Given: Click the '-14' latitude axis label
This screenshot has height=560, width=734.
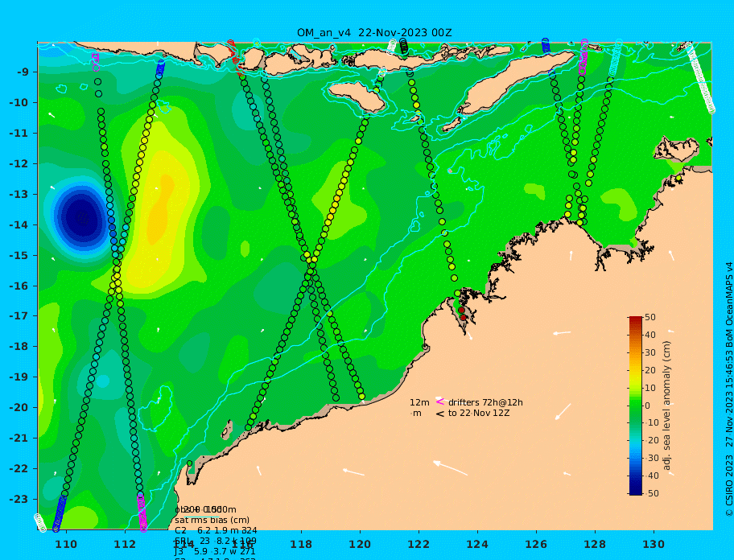Looking at the screenshot, I should [19, 224].
